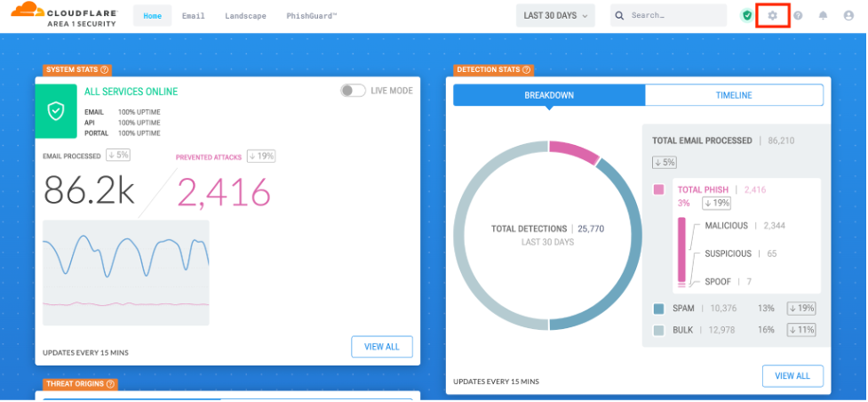The height and width of the screenshot is (402, 868).
Task: Click the Detection Stats help icon
Action: (x=526, y=69)
